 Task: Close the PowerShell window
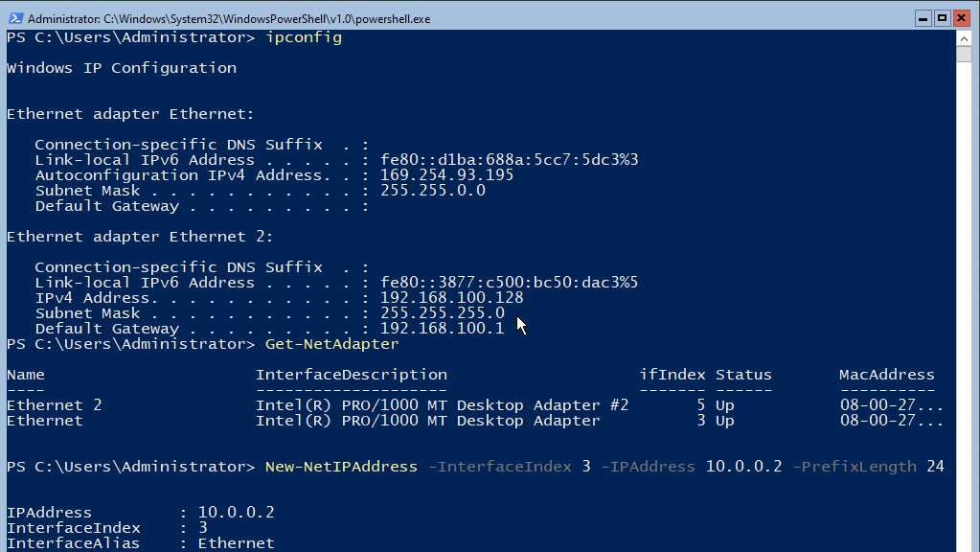[x=962, y=18]
